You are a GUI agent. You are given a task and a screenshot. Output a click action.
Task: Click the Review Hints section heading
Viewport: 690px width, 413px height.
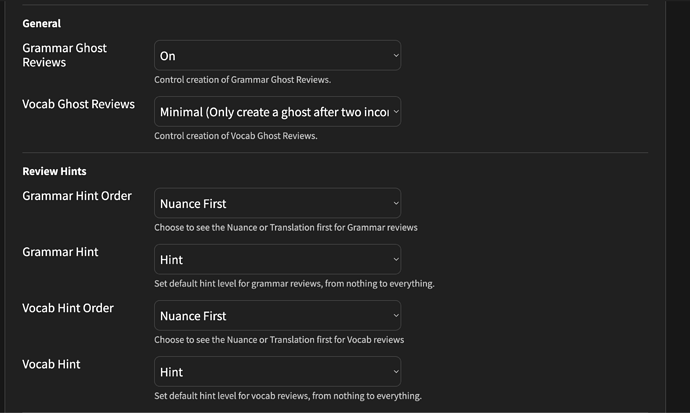[x=54, y=171]
